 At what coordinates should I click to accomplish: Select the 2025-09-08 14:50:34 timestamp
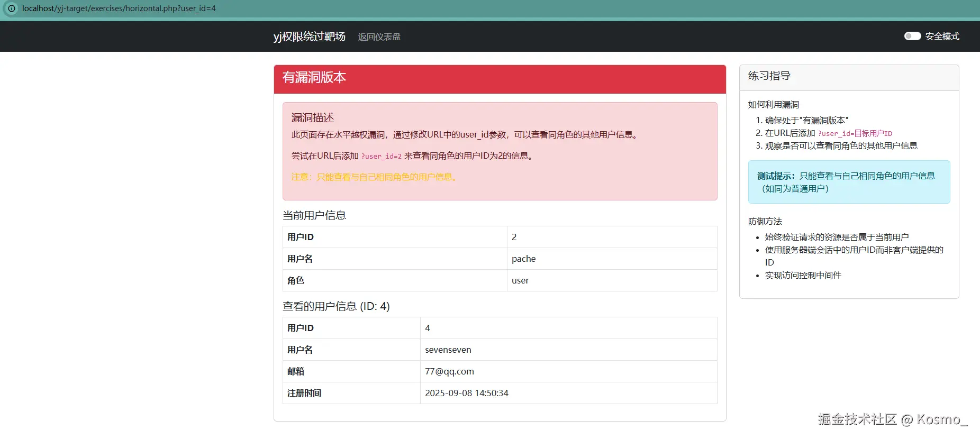point(467,393)
